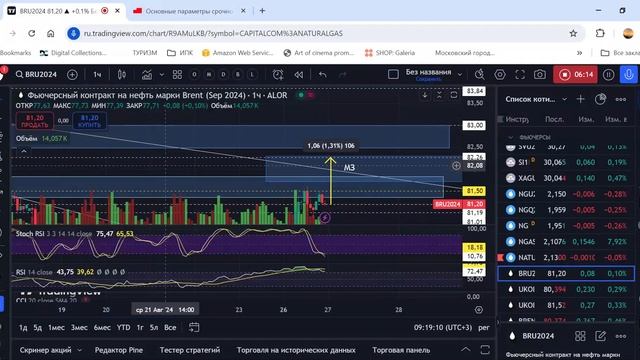Screen dimensions: 640x360
Task: Open the Скринер акций dropdown
Action: 50,350
